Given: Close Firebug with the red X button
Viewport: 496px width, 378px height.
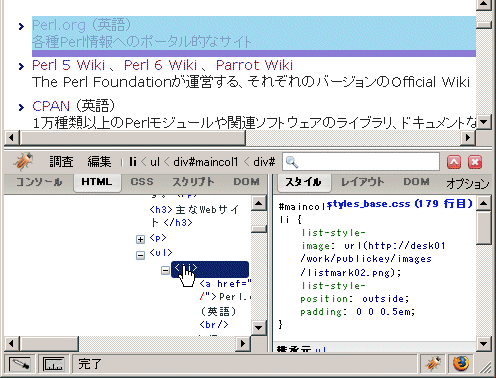Looking at the screenshot, I should (475, 162).
